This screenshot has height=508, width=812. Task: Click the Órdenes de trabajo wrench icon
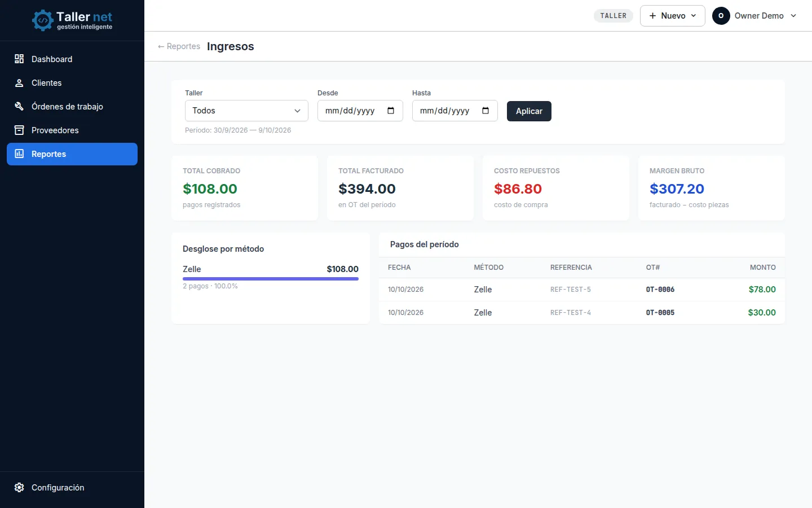pyautogui.click(x=19, y=107)
